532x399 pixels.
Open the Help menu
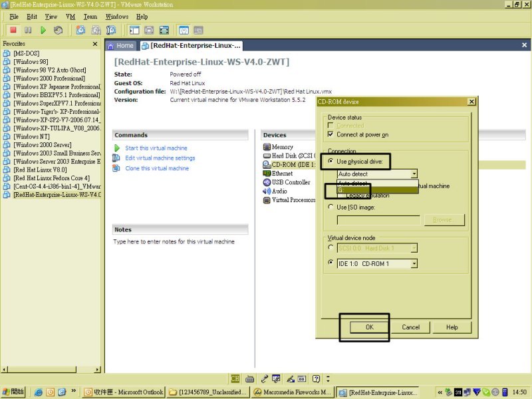[x=142, y=17]
